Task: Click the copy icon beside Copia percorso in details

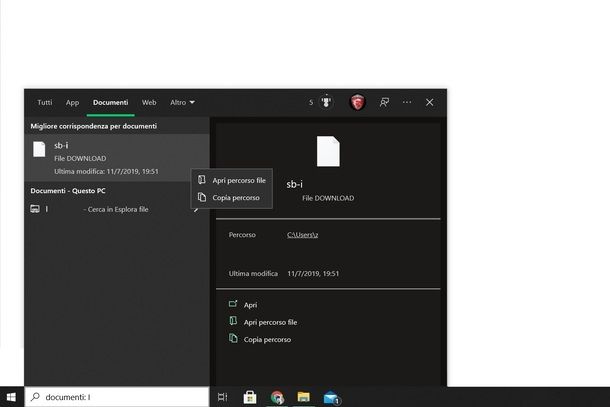Action: pos(233,338)
